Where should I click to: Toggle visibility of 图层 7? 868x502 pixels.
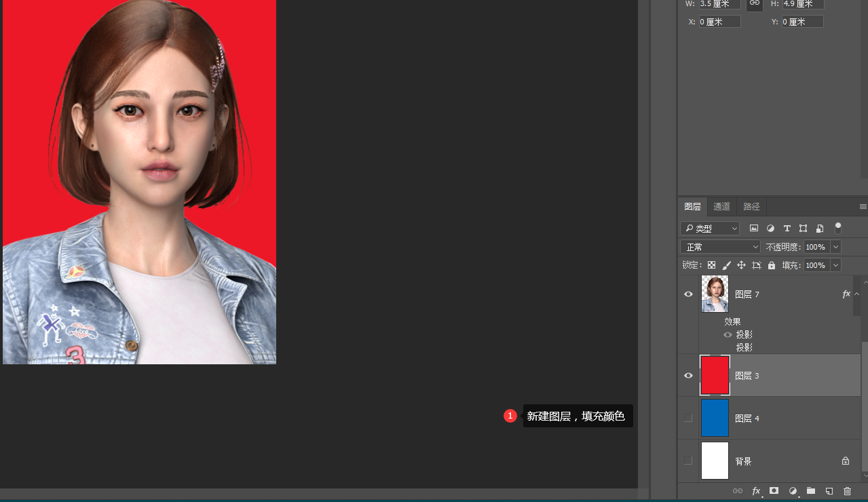coord(688,294)
